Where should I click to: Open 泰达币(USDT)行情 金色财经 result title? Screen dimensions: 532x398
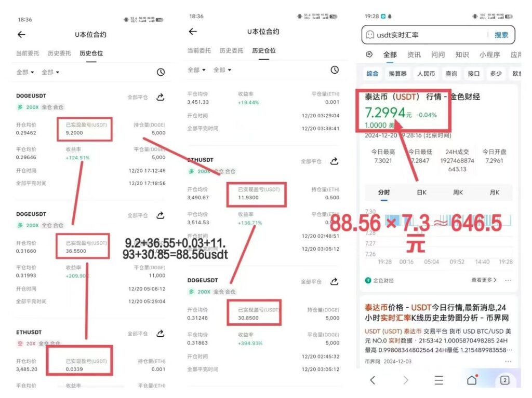click(x=422, y=97)
